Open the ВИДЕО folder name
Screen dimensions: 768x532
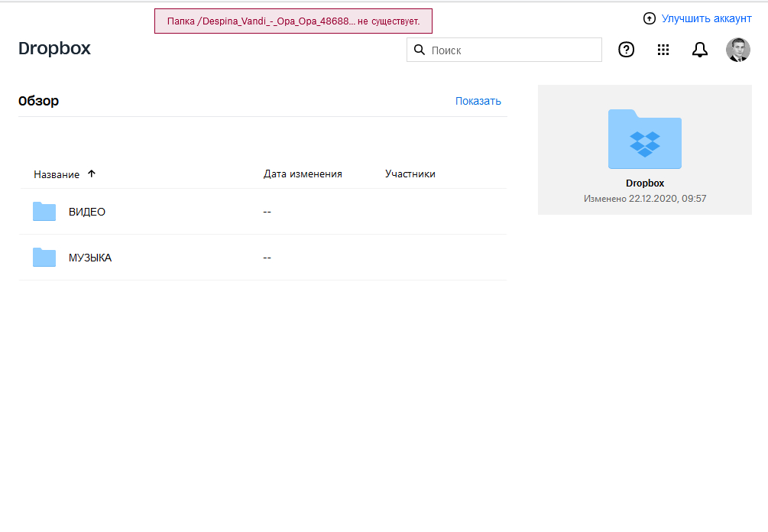86,212
